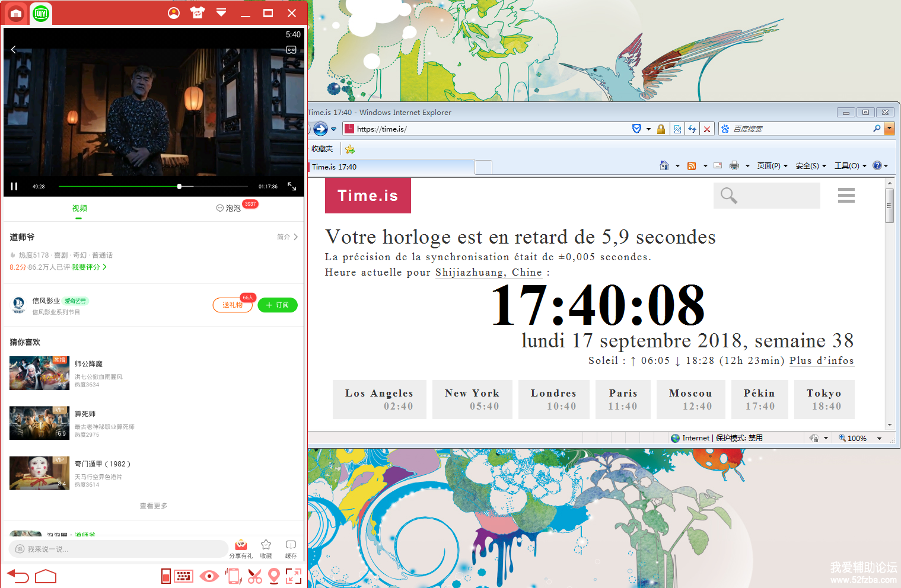Expand the emulator title bar dropdown menu
901x588 pixels.
point(221,12)
